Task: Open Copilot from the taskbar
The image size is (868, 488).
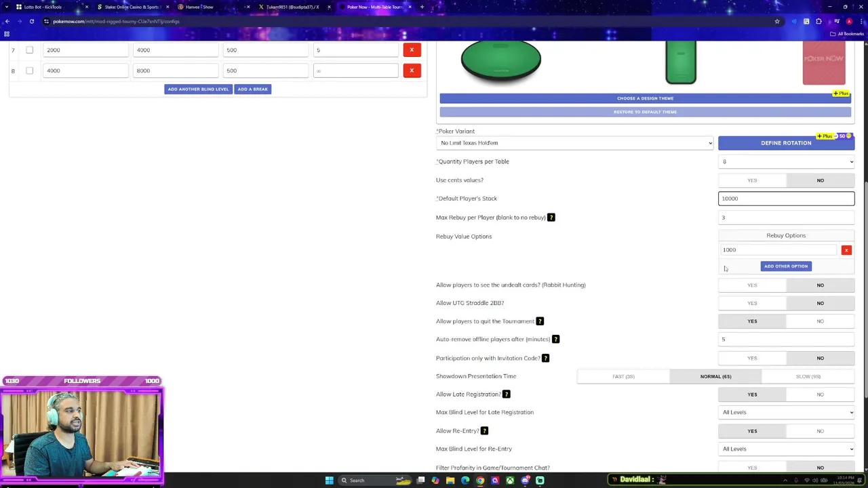Action: [x=435, y=481]
